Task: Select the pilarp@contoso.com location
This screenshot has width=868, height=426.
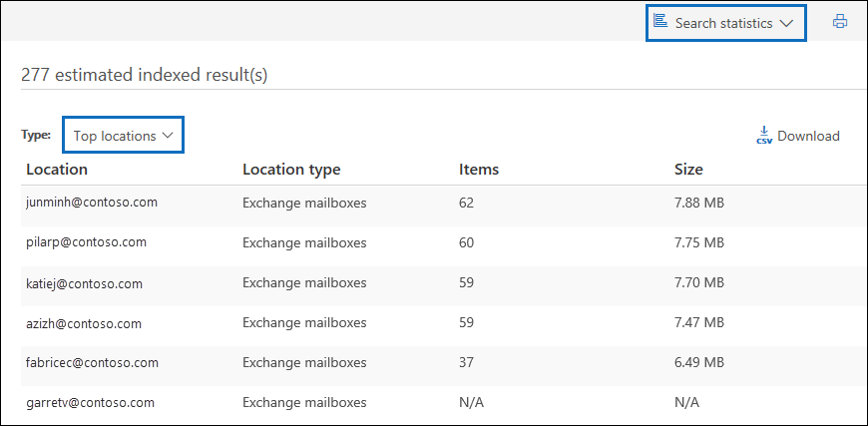Action: 86,242
